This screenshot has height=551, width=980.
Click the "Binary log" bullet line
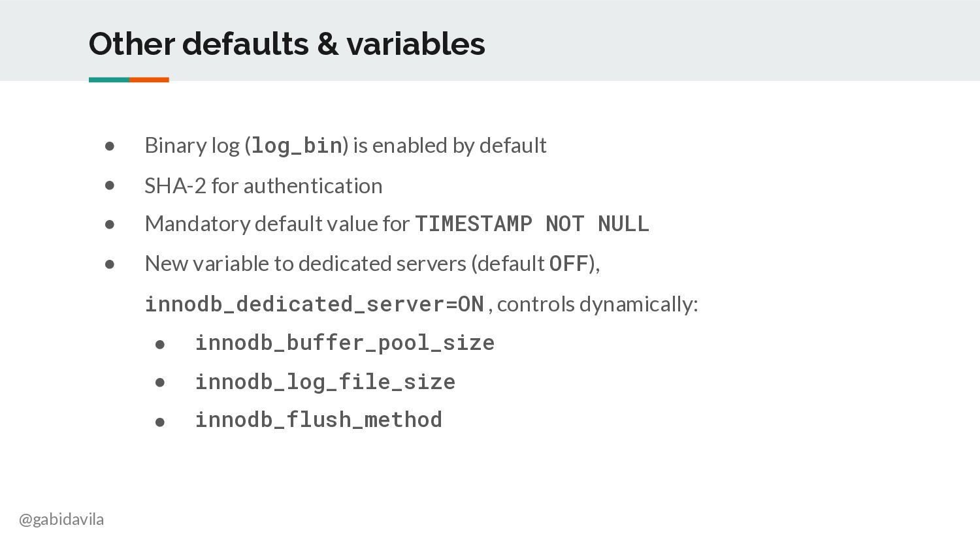pos(345,146)
